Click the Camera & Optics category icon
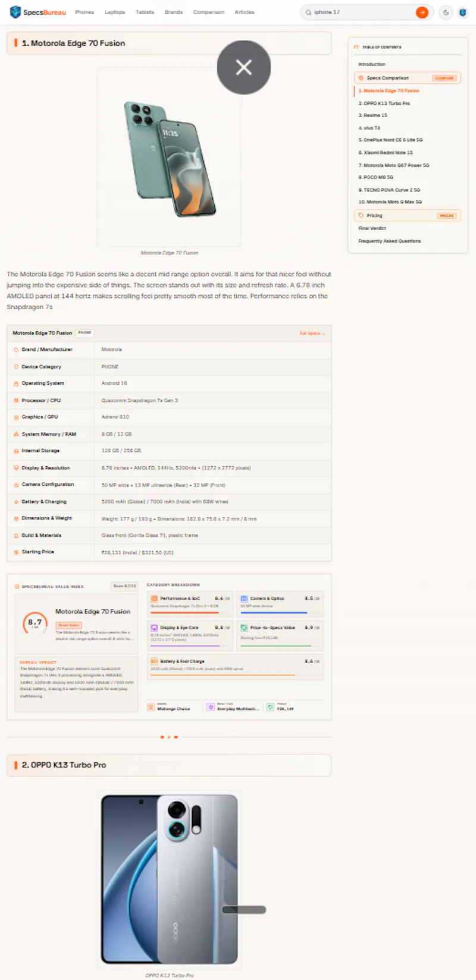 [244, 598]
